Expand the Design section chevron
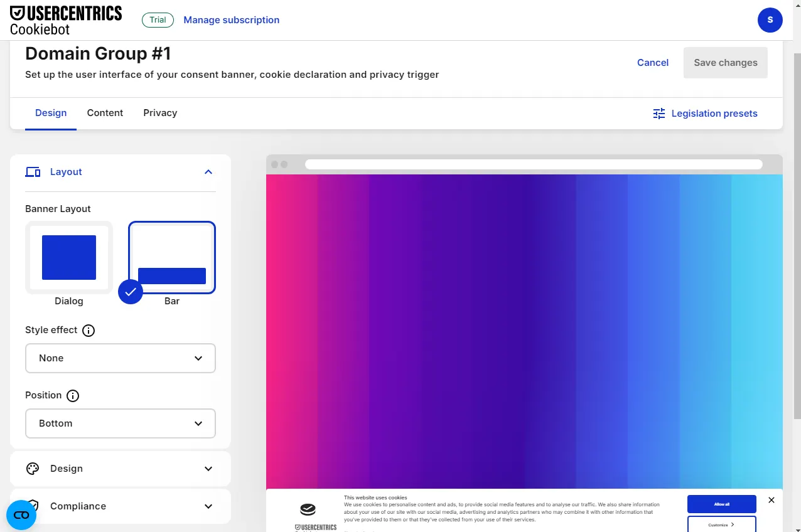Image resolution: width=801 pixels, height=532 pixels. (x=208, y=469)
